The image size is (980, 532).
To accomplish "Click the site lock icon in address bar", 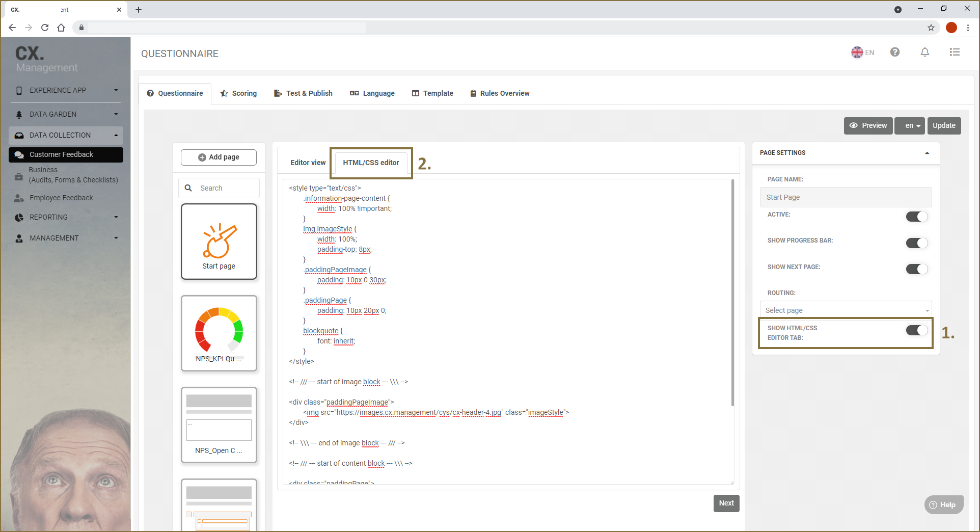I will [x=81, y=28].
